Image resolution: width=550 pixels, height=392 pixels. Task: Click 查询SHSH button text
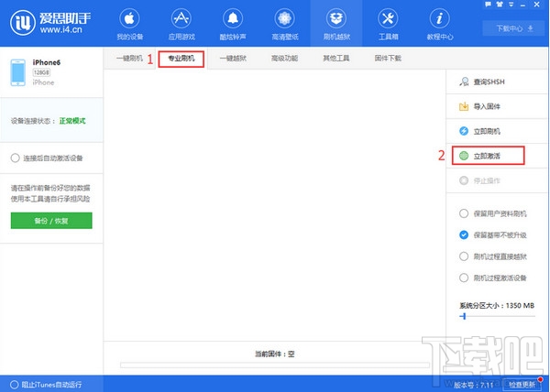click(x=489, y=82)
